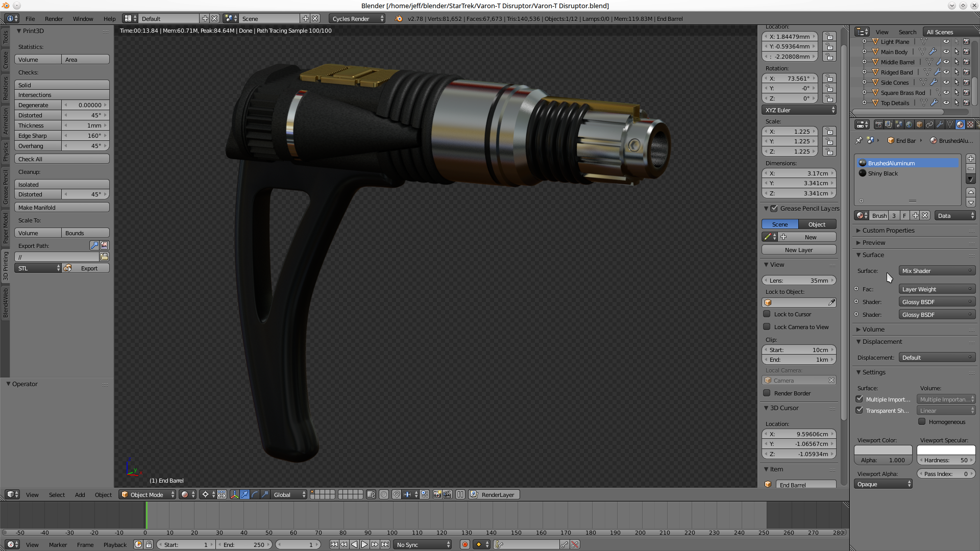Click the wrench modifier icon beside Main Body
Image resolution: width=980 pixels, height=551 pixels.
[x=933, y=52]
